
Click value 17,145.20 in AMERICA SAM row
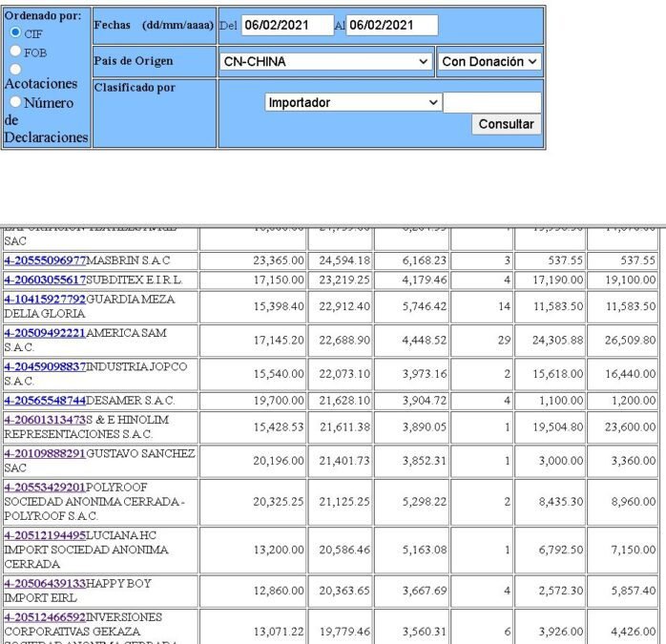pos(279,341)
